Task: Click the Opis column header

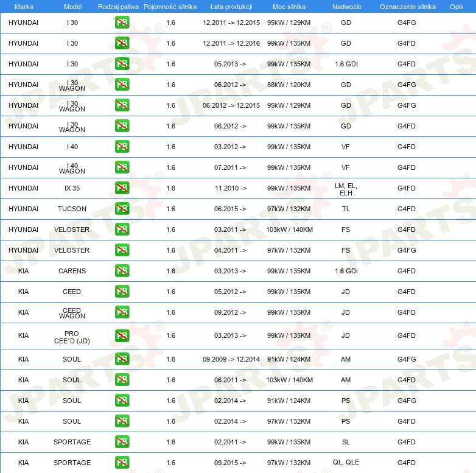Action: (x=457, y=7)
